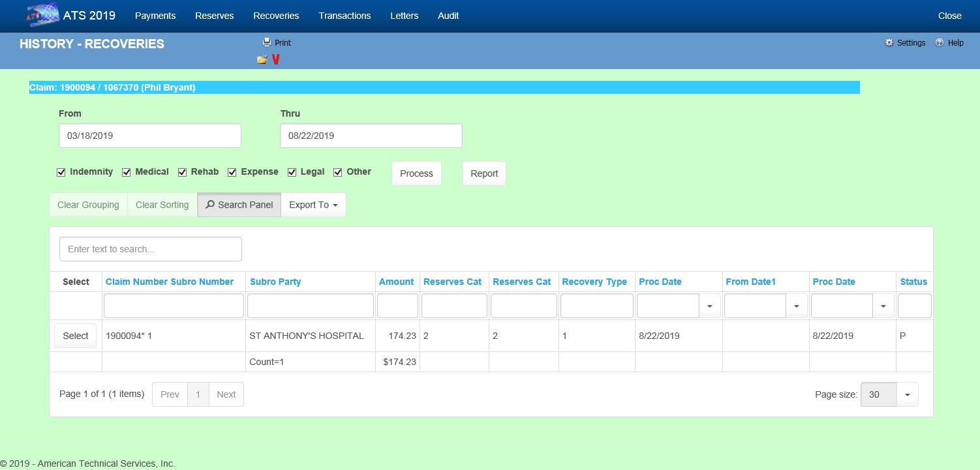Click the Process button

click(x=416, y=173)
